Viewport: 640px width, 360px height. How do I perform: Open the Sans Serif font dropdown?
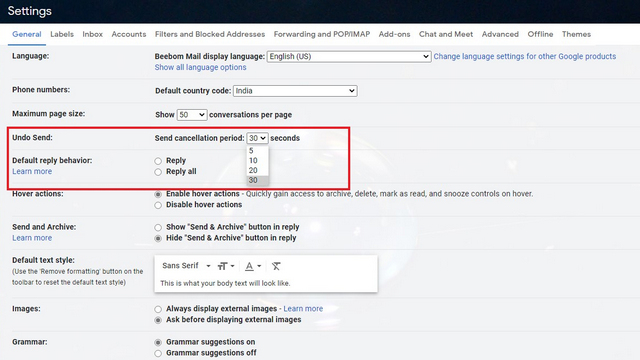click(186, 266)
